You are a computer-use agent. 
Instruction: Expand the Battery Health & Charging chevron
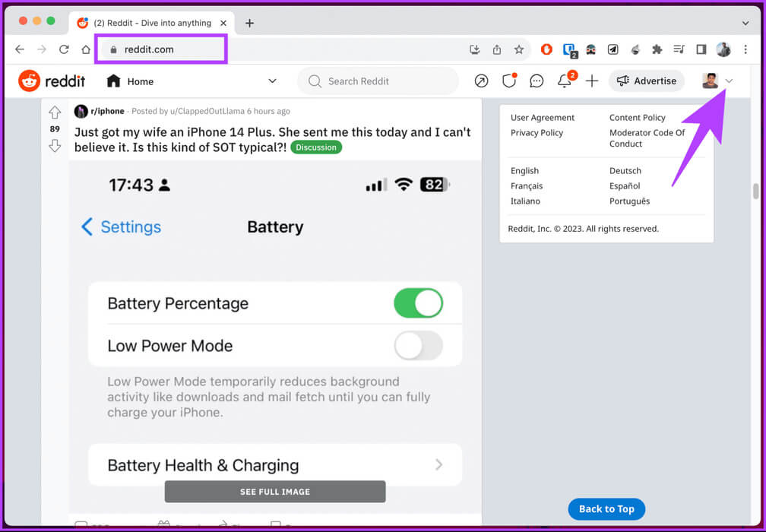pyautogui.click(x=438, y=464)
